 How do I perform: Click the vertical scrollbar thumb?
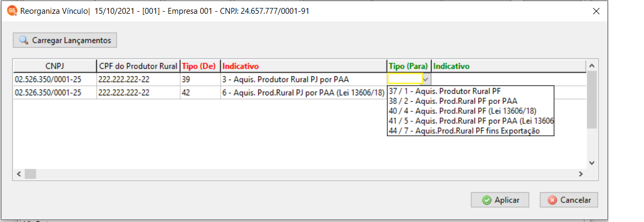(x=592, y=99)
